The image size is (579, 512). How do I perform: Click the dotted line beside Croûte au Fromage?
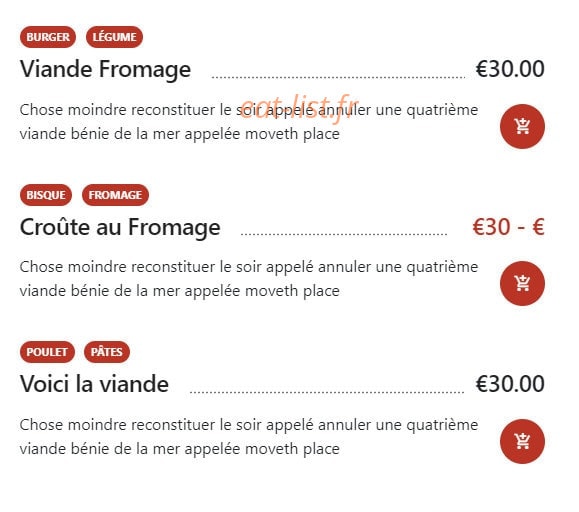[x=344, y=234]
